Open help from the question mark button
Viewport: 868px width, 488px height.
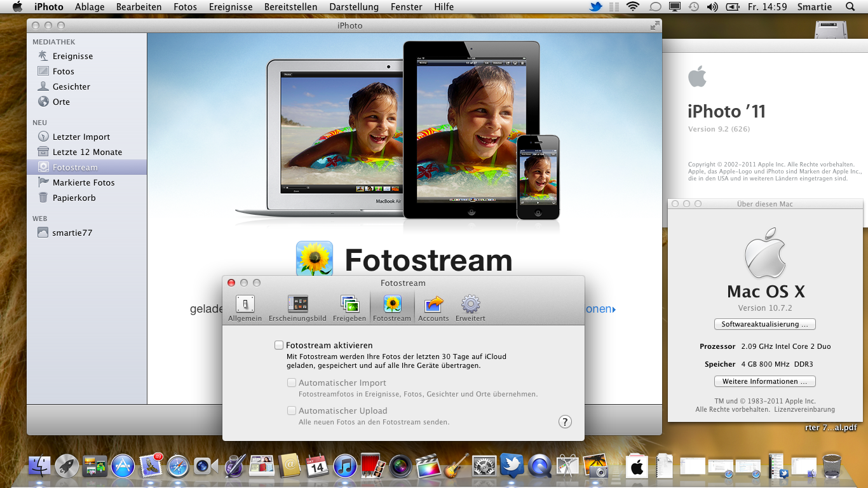pos(565,421)
